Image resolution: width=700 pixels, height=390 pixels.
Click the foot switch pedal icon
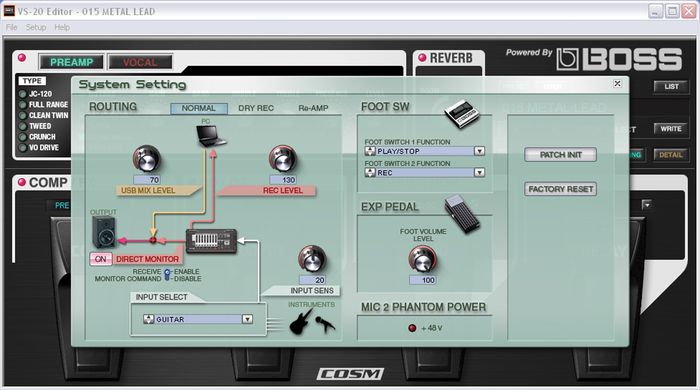(462, 113)
